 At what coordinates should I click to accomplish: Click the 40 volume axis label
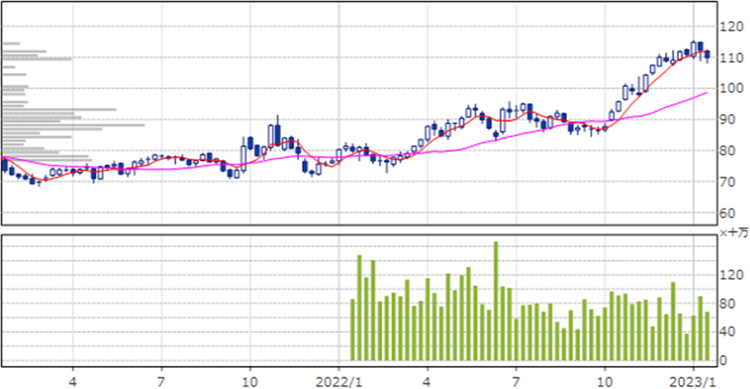coord(728,332)
